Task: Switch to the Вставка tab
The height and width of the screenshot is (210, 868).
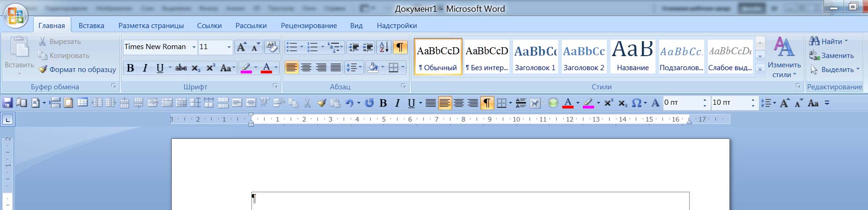Action: [91, 26]
